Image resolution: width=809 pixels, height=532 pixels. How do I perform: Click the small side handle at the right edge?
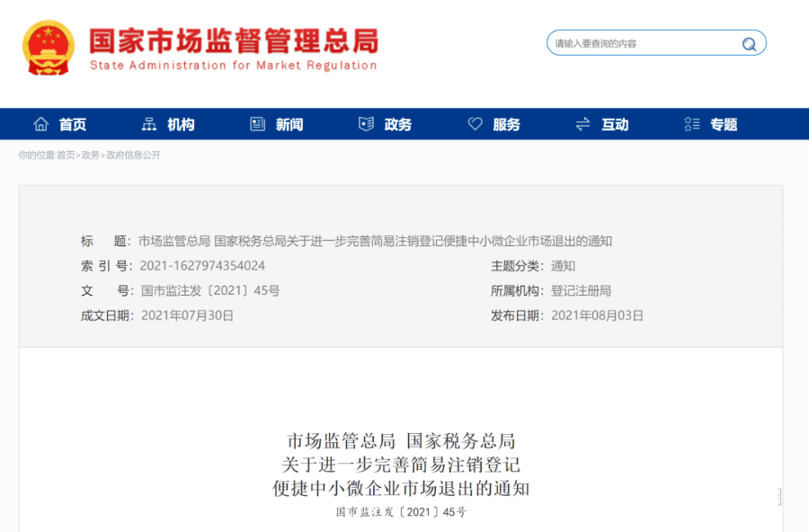pos(779,497)
